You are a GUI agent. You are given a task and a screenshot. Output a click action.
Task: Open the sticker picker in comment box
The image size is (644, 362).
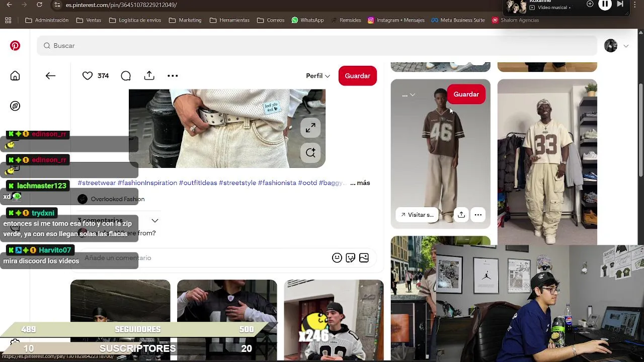coord(351,258)
